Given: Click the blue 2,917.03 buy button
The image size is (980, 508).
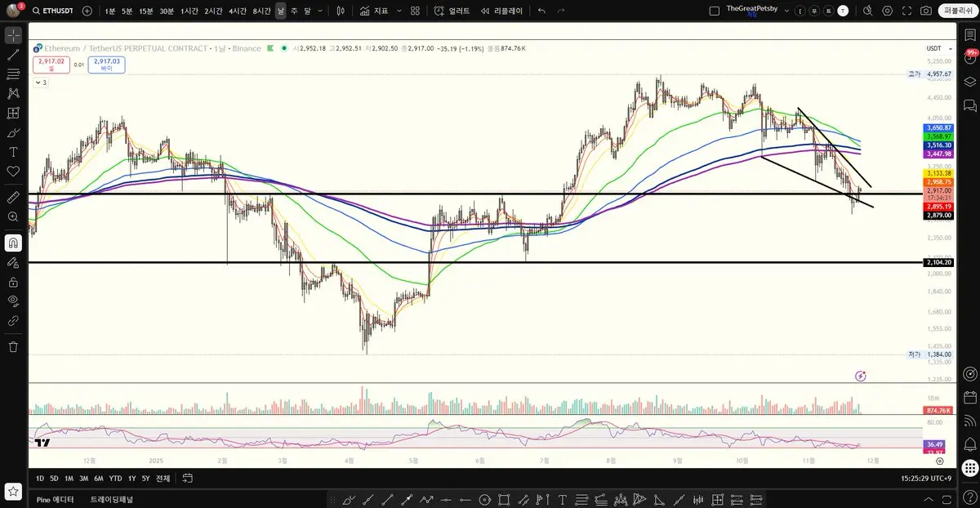Looking at the screenshot, I should coord(107,65).
